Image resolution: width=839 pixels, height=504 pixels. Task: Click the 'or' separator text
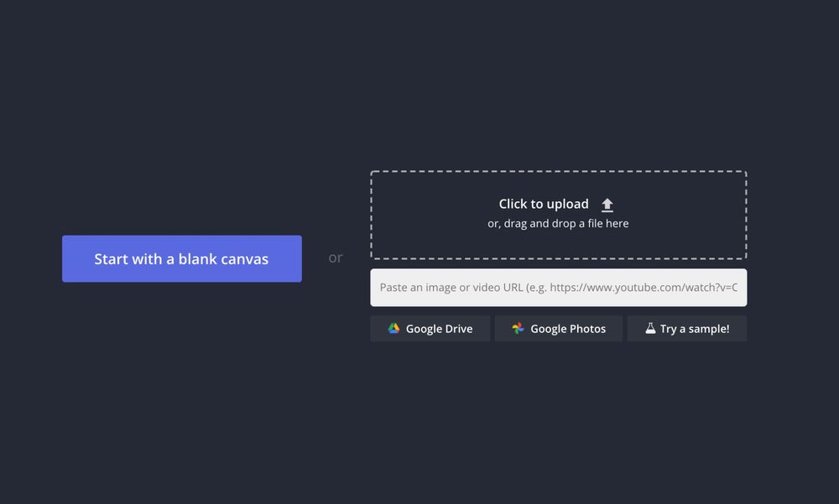(336, 257)
